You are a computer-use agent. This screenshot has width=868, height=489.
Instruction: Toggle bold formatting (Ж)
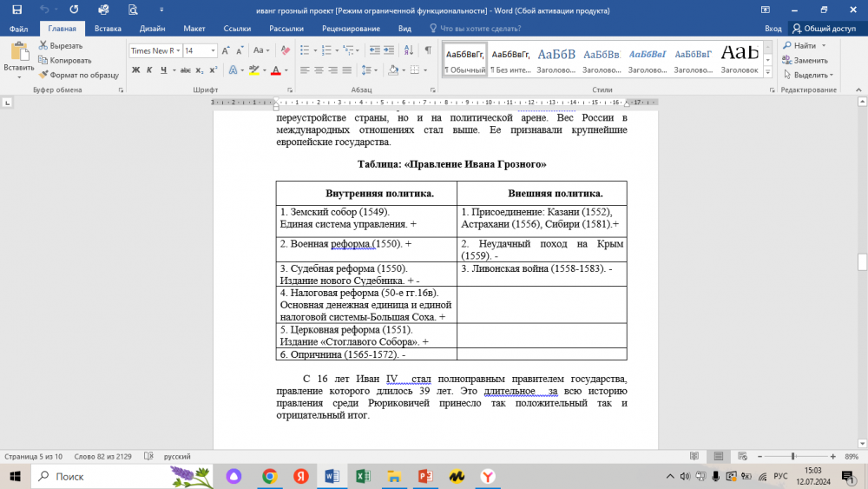click(136, 70)
